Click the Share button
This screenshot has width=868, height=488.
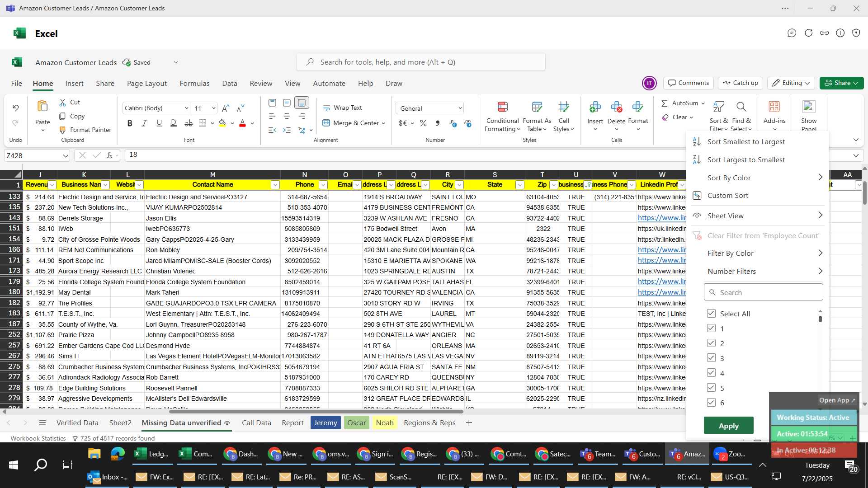pos(841,83)
